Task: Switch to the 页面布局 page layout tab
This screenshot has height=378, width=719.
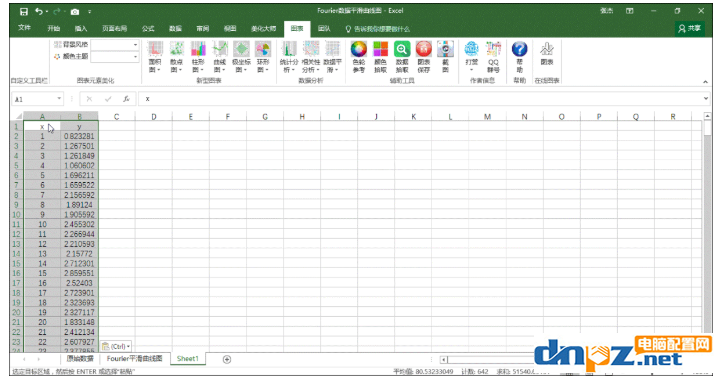Action: tap(114, 28)
